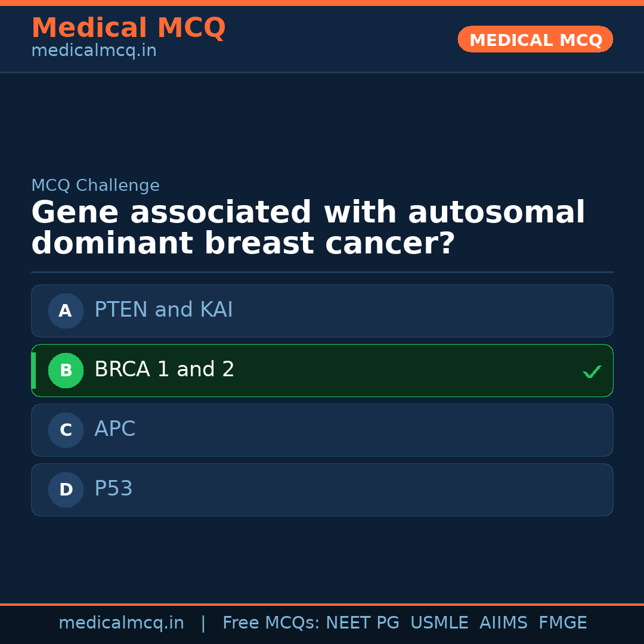The width and height of the screenshot is (644, 644).
Task: Click the orange MEDICAL MCQ badge
Action: pyautogui.click(x=535, y=39)
